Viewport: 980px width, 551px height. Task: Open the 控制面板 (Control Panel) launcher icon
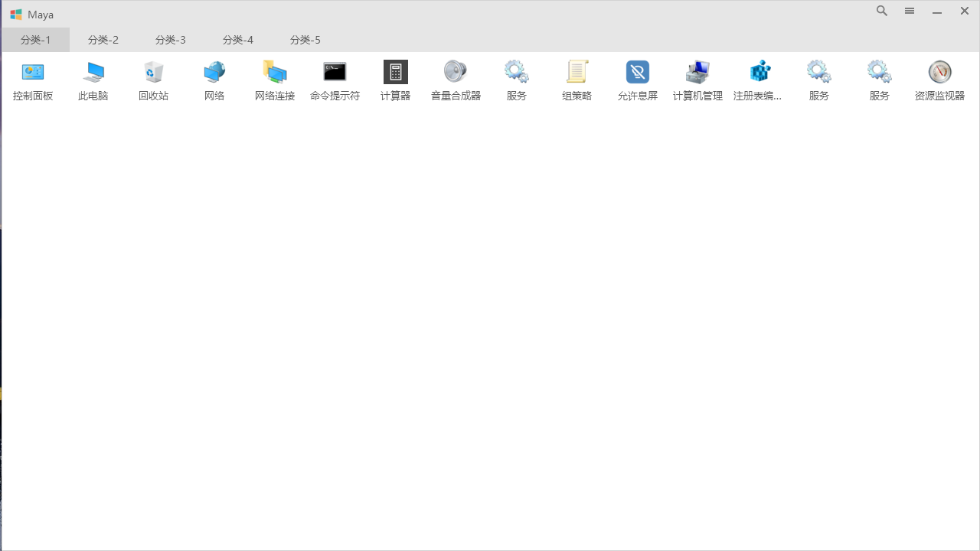point(32,80)
